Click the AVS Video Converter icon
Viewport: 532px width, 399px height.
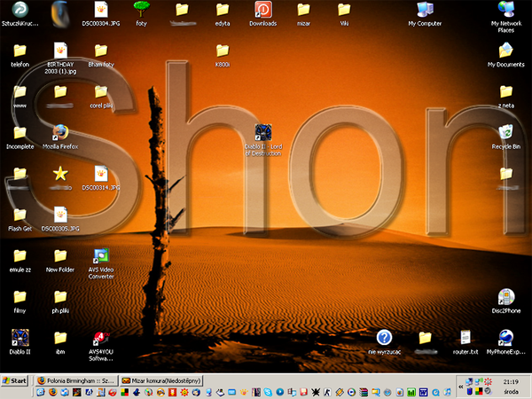pyautogui.click(x=101, y=257)
